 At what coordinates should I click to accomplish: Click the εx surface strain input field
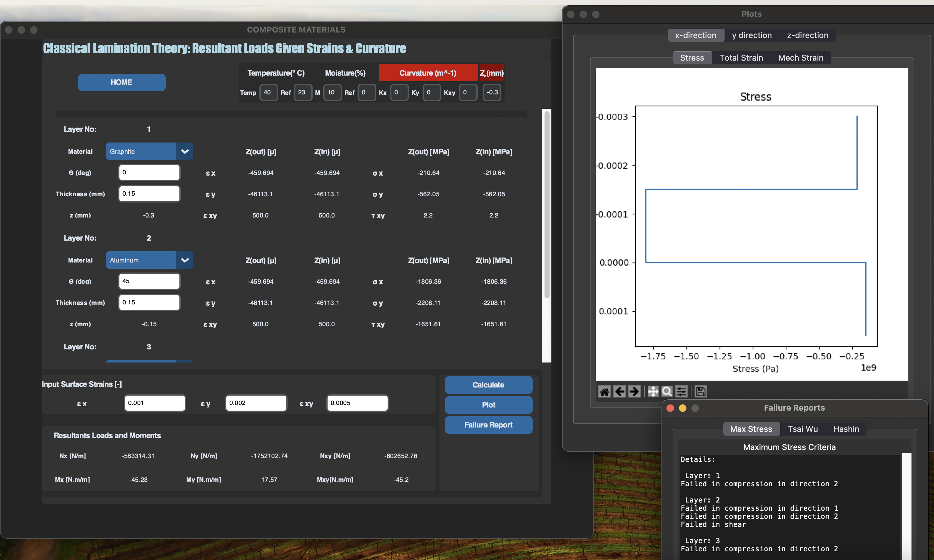(155, 403)
